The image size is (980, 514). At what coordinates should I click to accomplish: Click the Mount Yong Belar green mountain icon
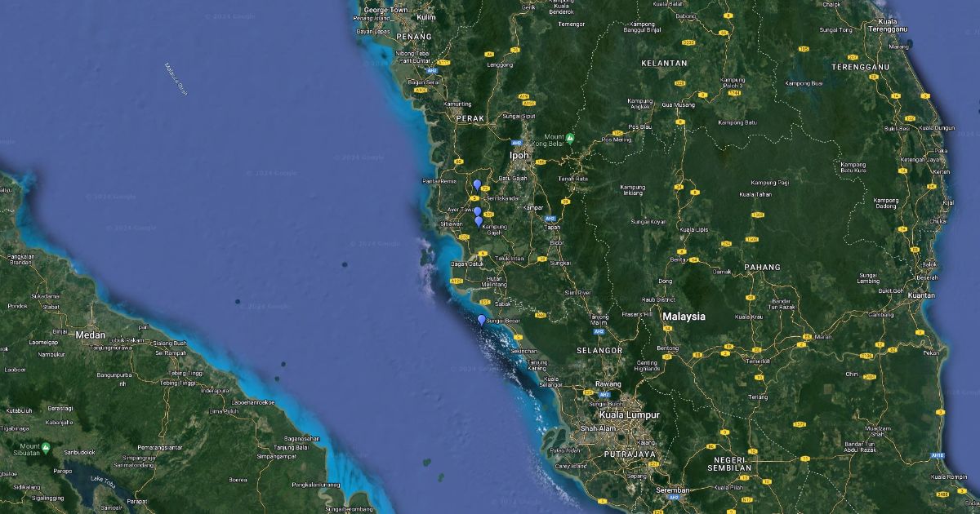point(570,137)
